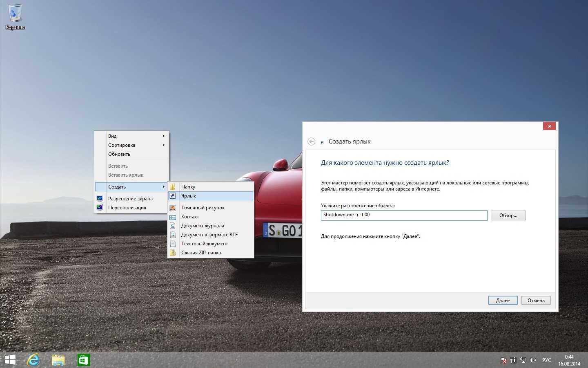The image size is (588, 368).
Task: Launch Internet Explorer from the taskbar
Action: [x=33, y=360]
